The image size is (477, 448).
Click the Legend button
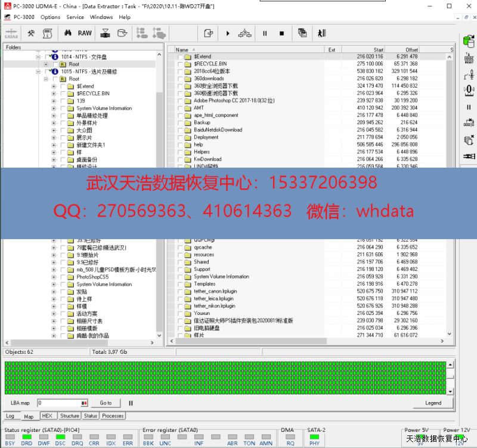(433, 403)
